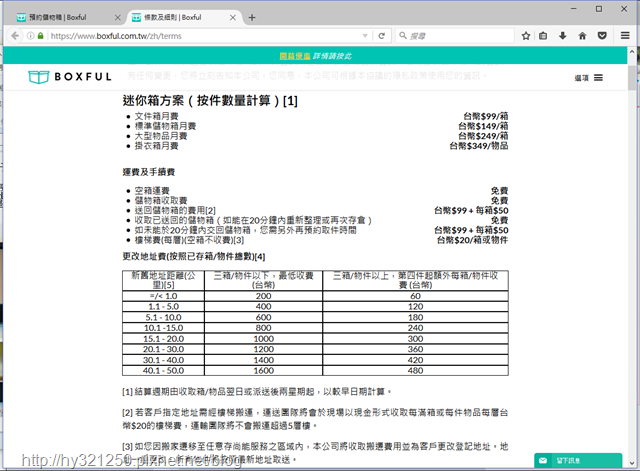Click the table cell '=/< 1.0'

[163, 296]
